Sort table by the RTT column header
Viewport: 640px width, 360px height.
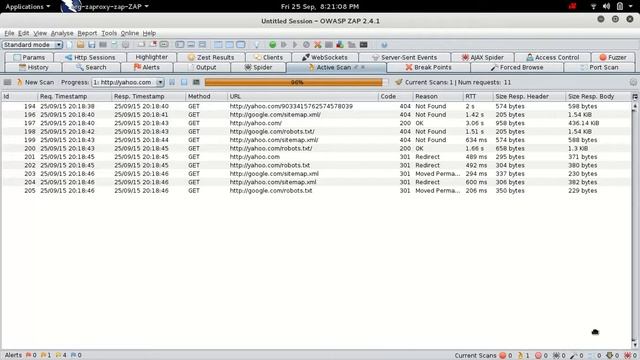pyautogui.click(x=478, y=96)
